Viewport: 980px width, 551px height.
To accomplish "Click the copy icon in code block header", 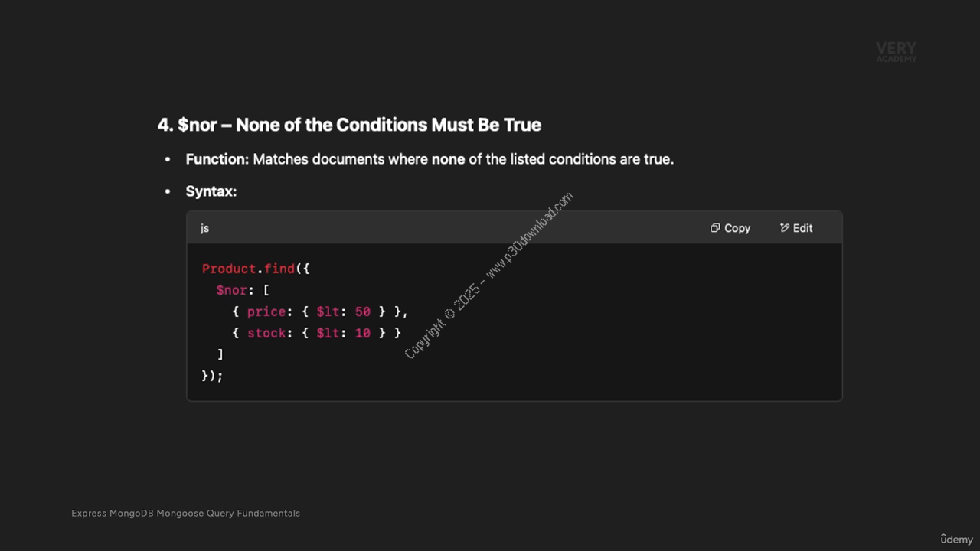I will click(x=715, y=228).
